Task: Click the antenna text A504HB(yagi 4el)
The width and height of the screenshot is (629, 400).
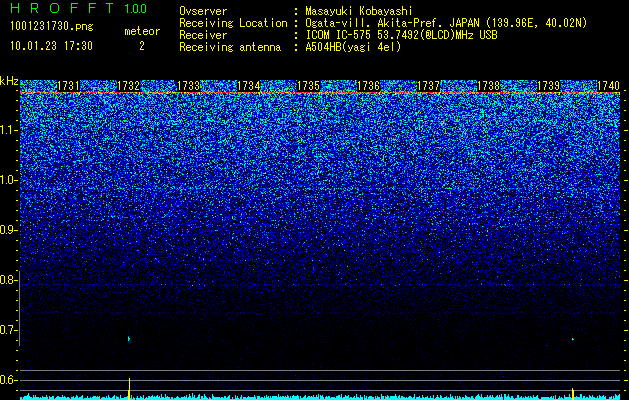Action: (x=353, y=47)
